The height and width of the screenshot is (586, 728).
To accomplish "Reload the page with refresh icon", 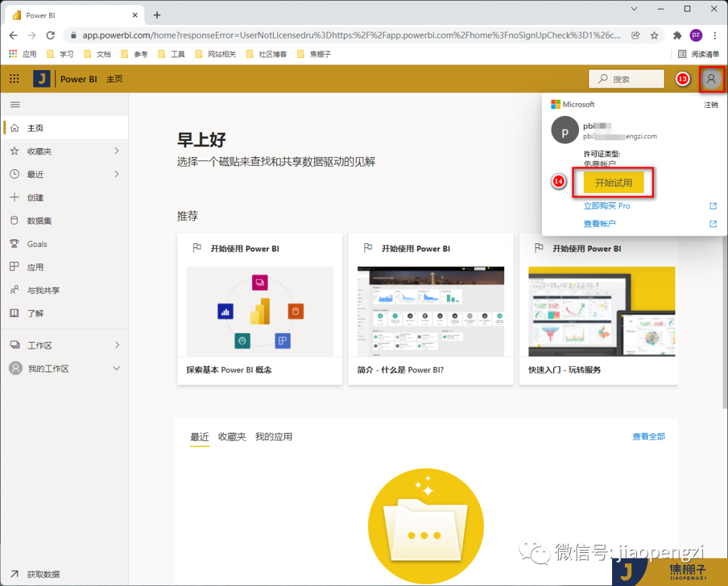I will coord(51,35).
